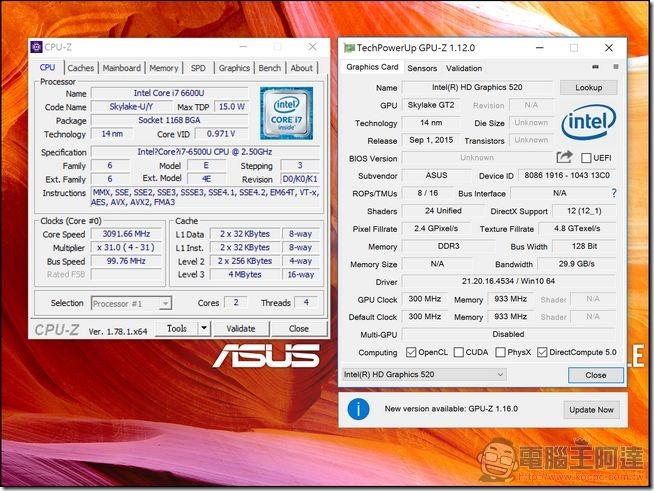Click the CPU Name field Intel Core i7 6600U

coord(169,93)
